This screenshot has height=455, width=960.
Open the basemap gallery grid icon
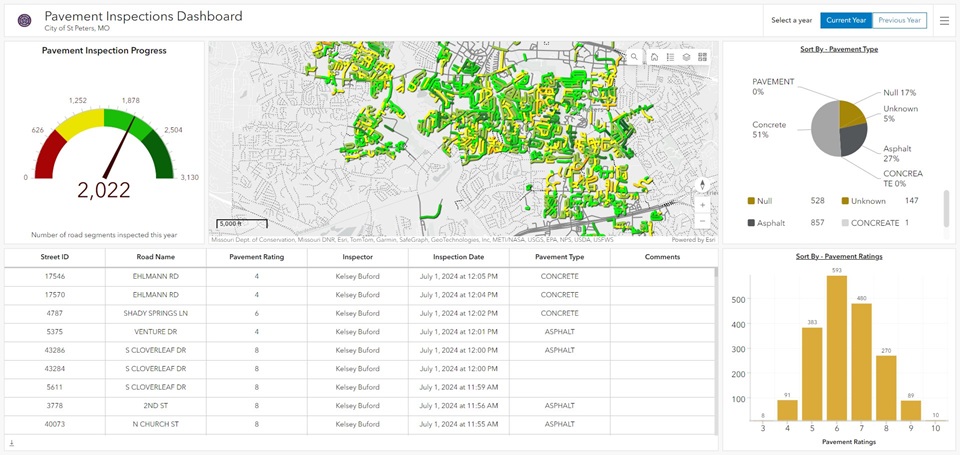tap(702, 57)
